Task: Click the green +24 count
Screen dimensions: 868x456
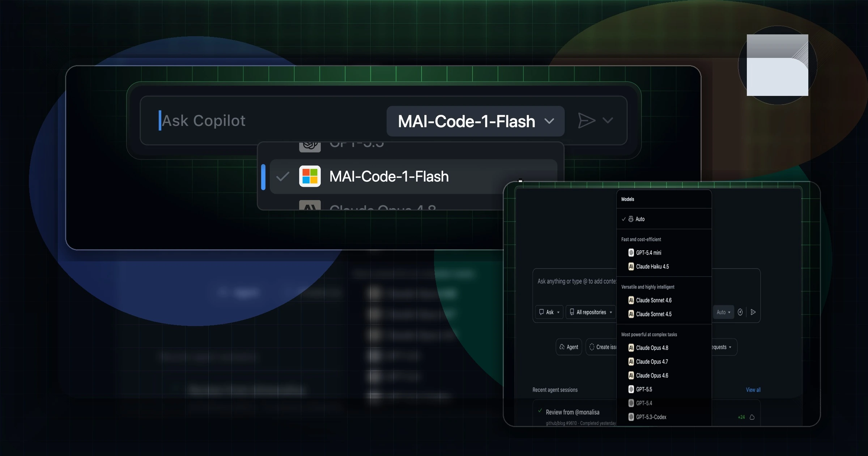Action: [x=741, y=417]
